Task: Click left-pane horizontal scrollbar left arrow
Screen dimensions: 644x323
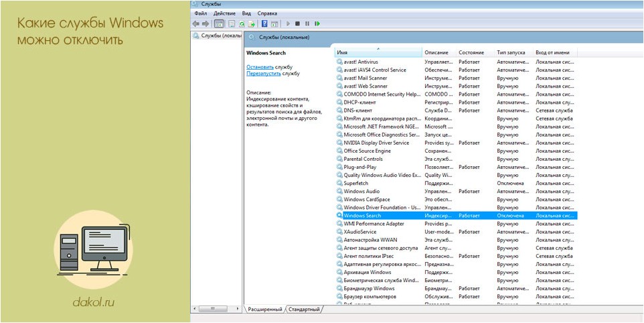Action: [195, 309]
